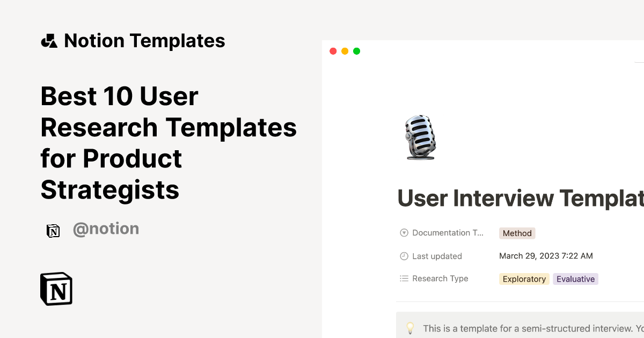Select the Method tag
Viewport: 644px width, 338px height.
(517, 233)
